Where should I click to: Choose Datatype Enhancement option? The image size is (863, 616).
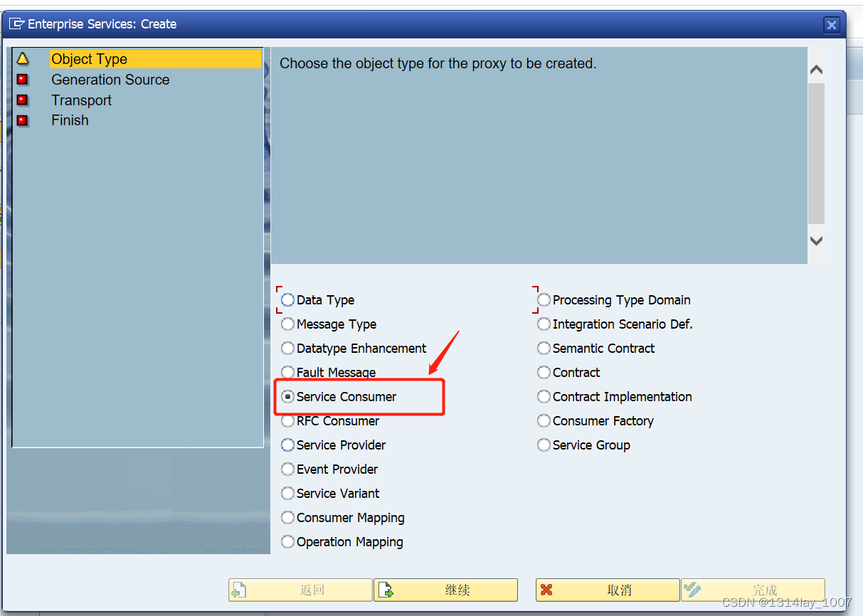click(x=287, y=349)
